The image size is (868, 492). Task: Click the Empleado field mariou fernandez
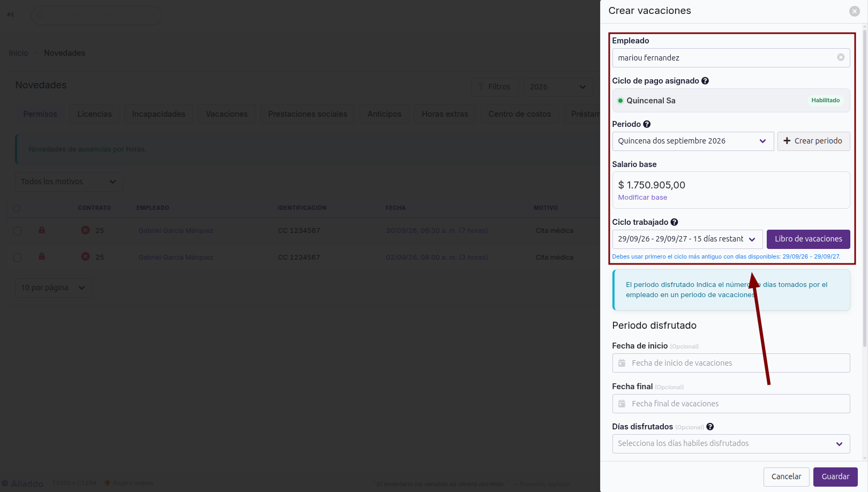pos(731,58)
